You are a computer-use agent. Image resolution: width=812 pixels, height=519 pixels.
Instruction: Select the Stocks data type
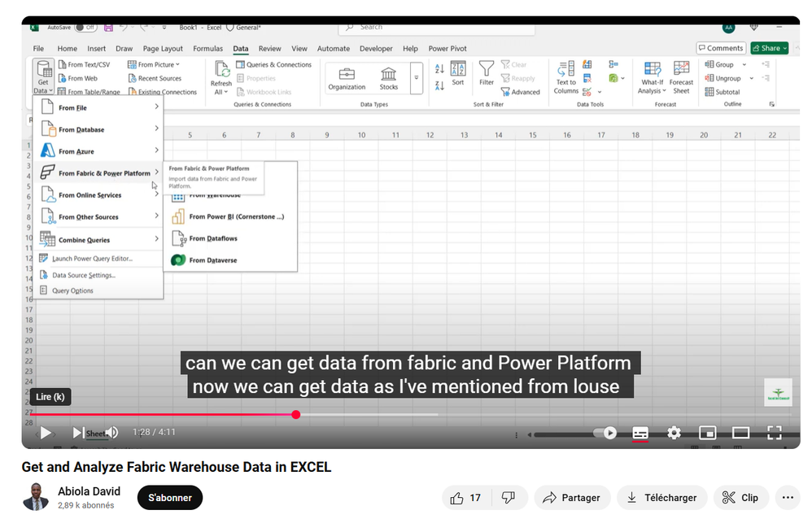coord(388,78)
